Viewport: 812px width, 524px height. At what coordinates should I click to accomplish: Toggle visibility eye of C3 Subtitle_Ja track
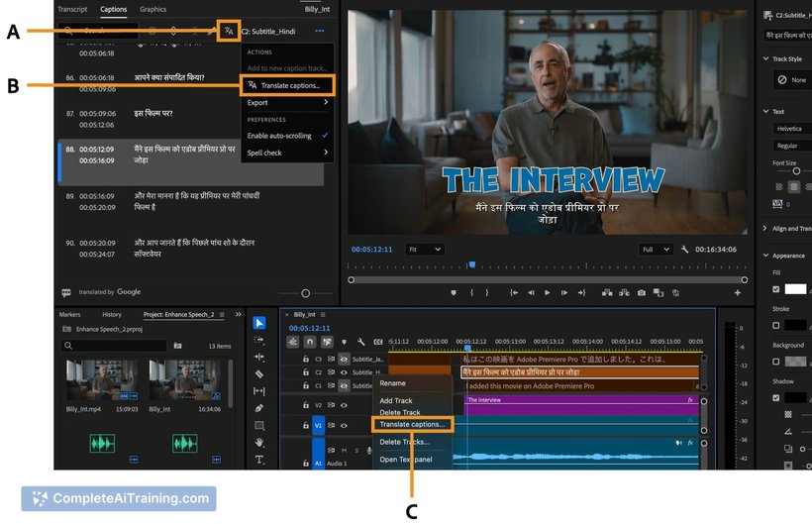pos(344,359)
